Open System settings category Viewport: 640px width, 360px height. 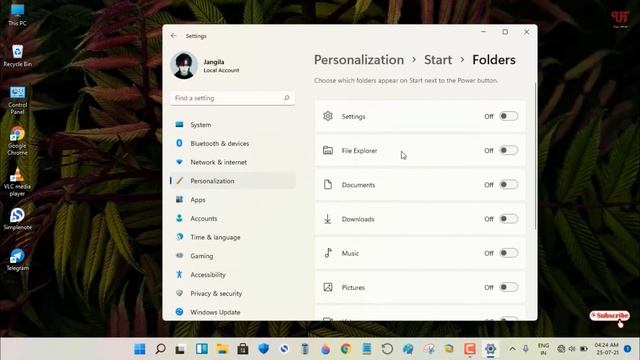(x=233, y=125)
